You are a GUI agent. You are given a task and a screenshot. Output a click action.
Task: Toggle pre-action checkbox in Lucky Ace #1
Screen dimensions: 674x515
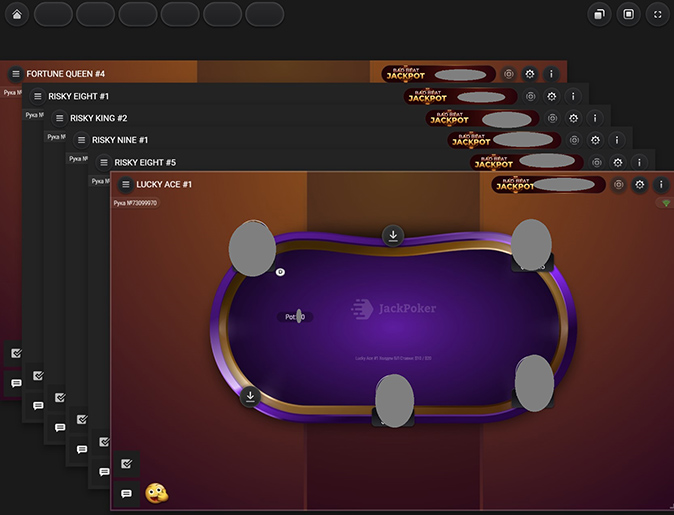coord(126,464)
